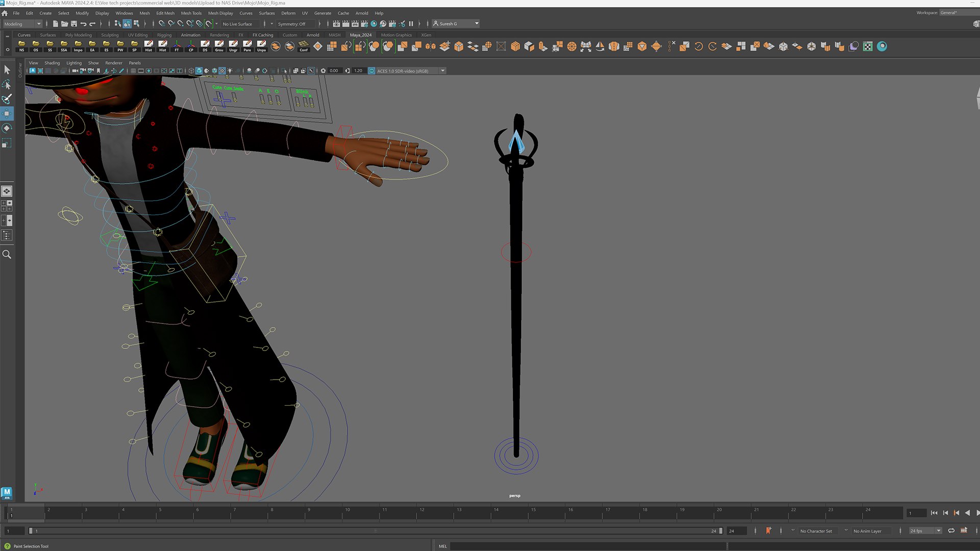Switch to the four-pane layout icon
Image resolution: width=980 pixels, height=551 pixels.
click(x=7, y=206)
